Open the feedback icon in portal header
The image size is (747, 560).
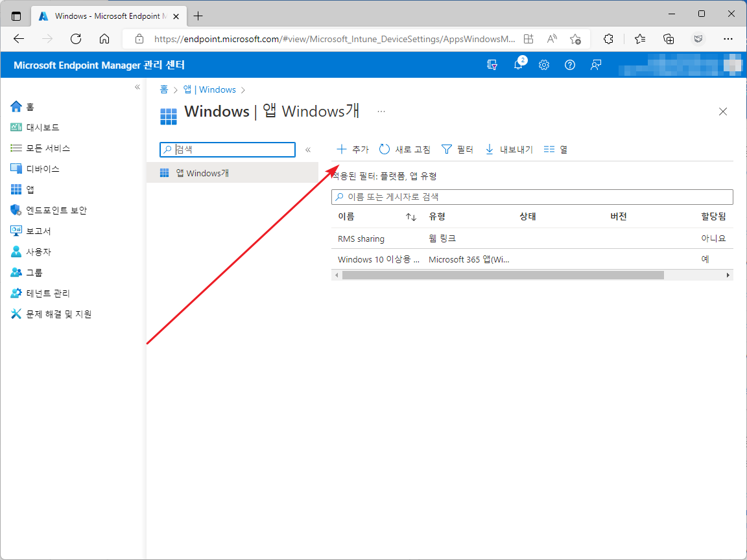click(x=595, y=65)
